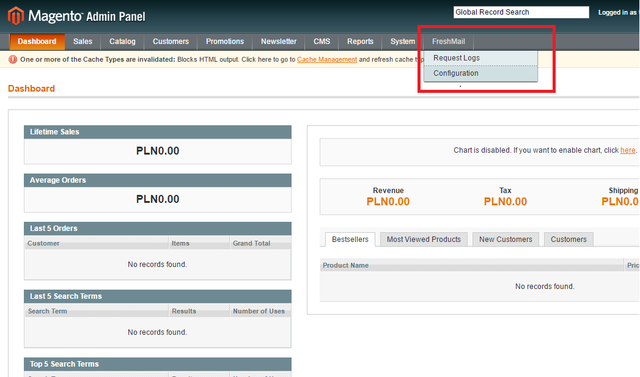
Task: Open the CMS menu
Action: (x=322, y=41)
